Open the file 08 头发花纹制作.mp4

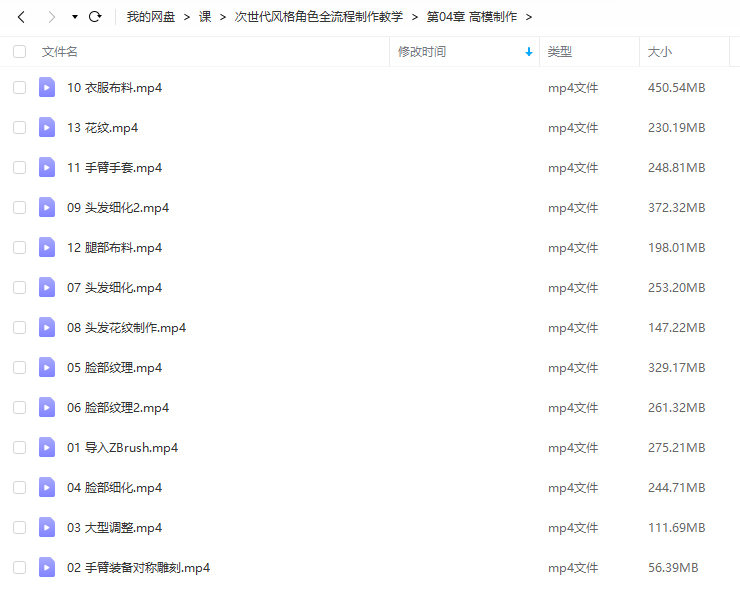[126, 328]
